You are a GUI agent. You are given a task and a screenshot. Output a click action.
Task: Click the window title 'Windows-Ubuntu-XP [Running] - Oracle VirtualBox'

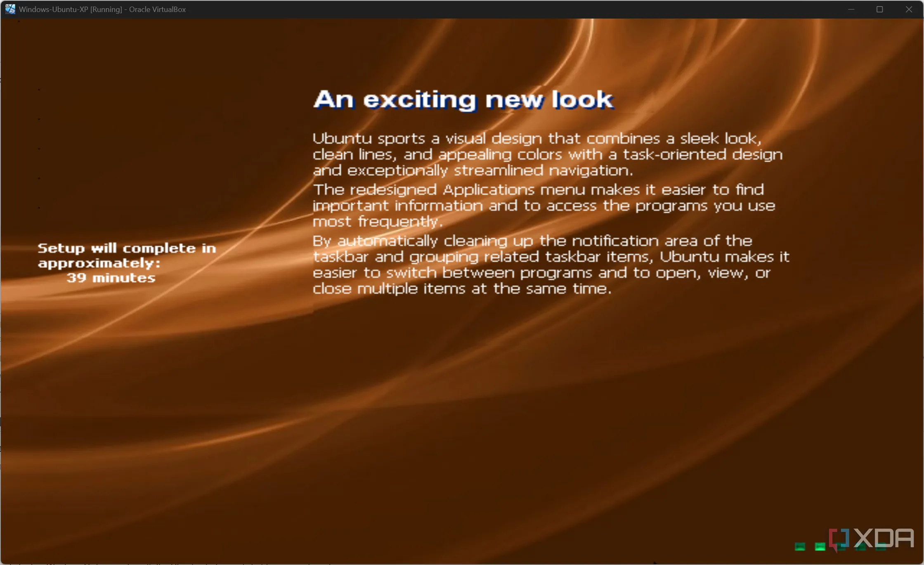(102, 9)
